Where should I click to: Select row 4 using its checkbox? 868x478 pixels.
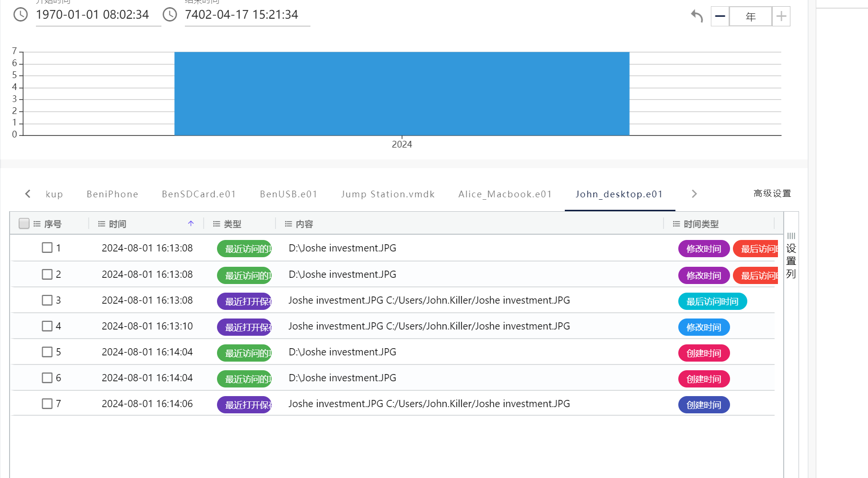(47, 326)
